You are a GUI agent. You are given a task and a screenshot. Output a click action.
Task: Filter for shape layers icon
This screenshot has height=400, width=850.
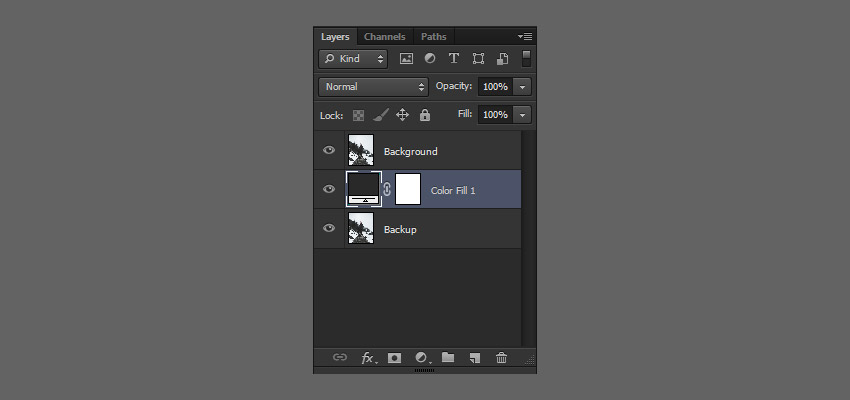pyautogui.click(x=478, y=59)
